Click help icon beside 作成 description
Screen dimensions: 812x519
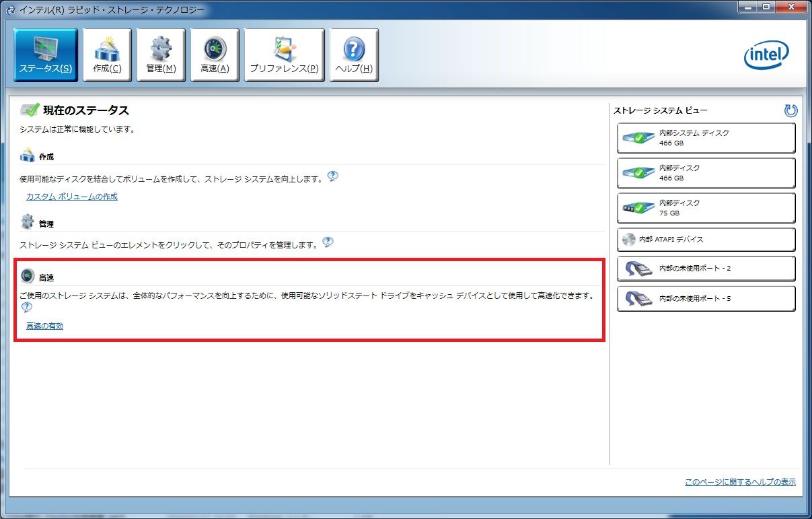tap(332, 176)
